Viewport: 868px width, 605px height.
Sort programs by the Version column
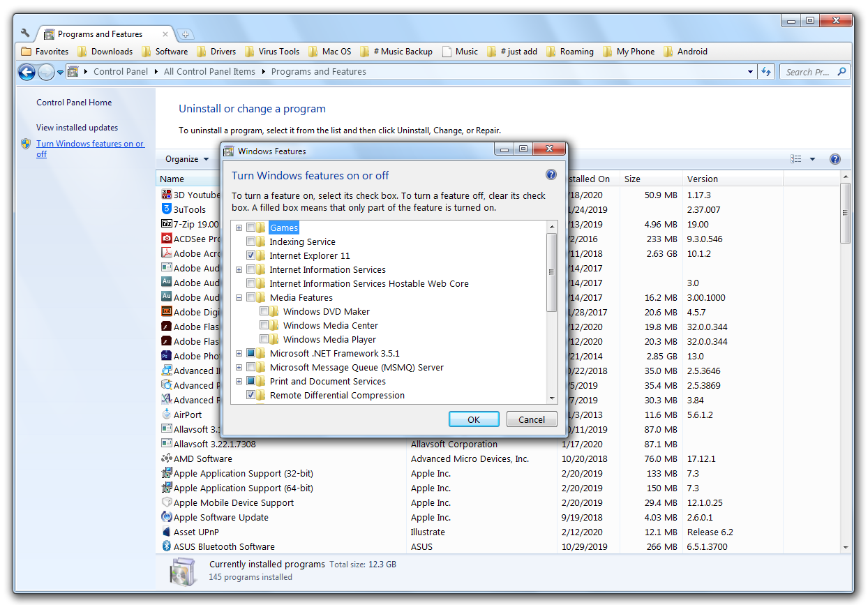coord(732,179)
